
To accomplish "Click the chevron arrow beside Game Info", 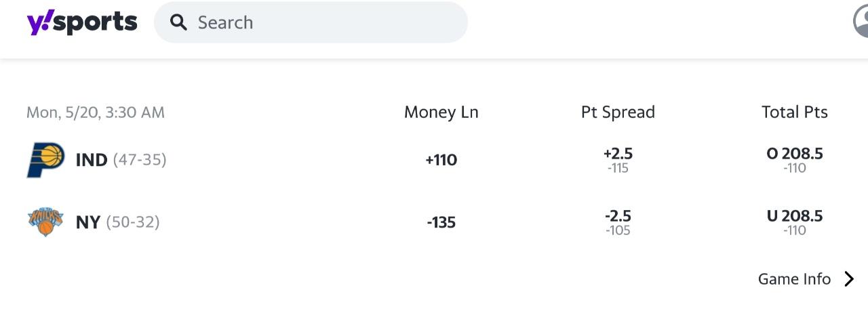I will tap(849, 279).
